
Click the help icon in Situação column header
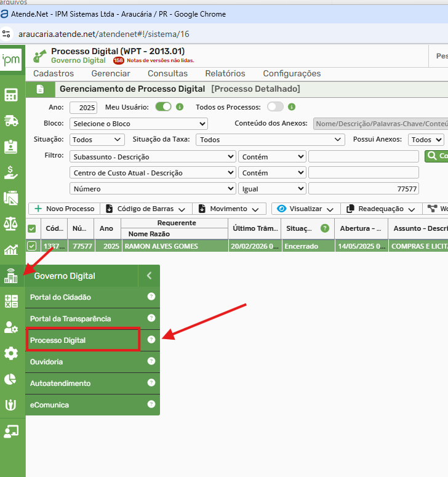point(325,228)
